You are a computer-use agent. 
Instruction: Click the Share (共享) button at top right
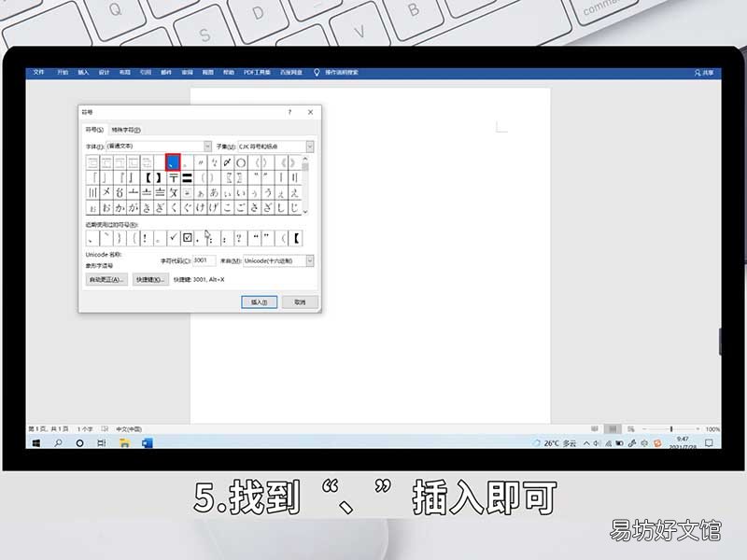[704, 73]
